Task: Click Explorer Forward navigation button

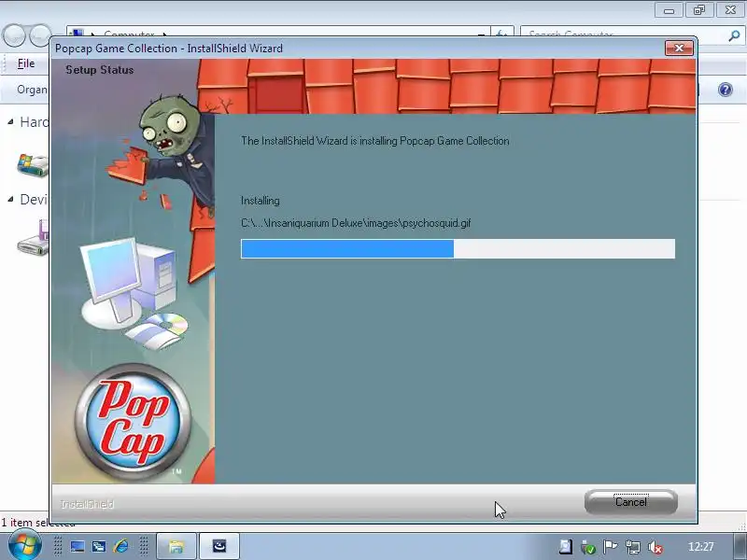Action: pos(40,35)
